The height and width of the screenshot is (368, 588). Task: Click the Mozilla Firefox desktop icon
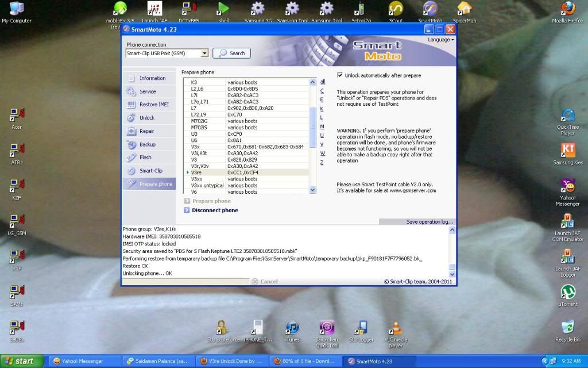(568, 13)
